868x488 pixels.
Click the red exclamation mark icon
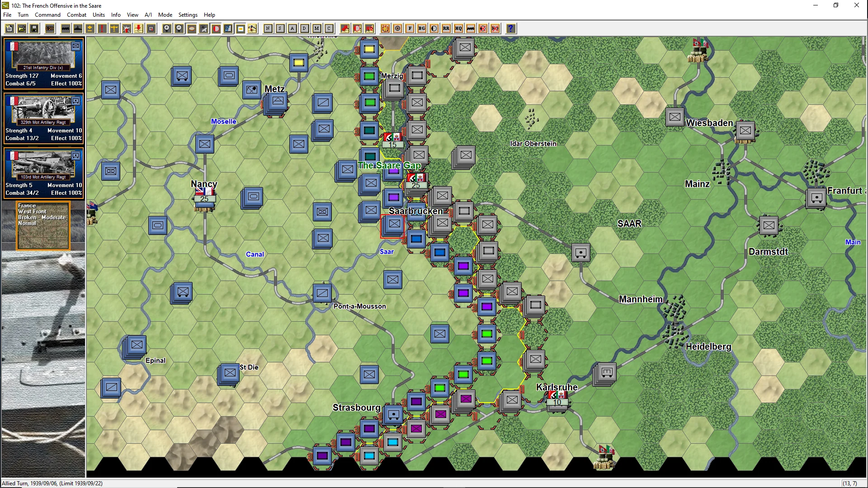pyautogui.click(x=102, y=28)
